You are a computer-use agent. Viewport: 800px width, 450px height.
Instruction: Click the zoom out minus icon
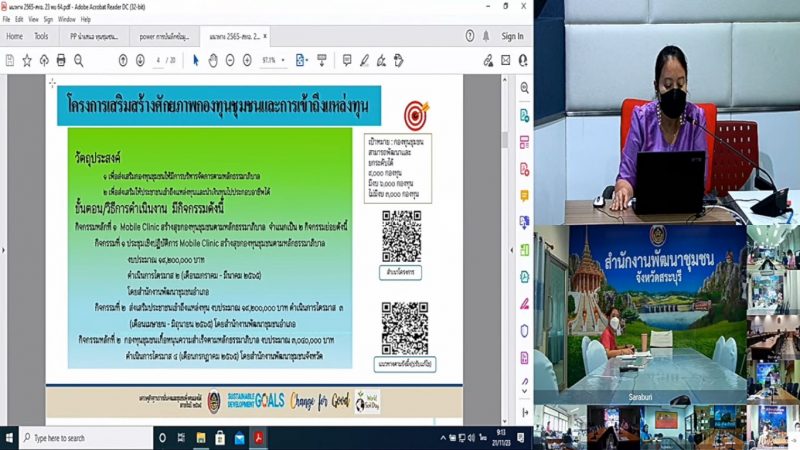pos(230,60)
